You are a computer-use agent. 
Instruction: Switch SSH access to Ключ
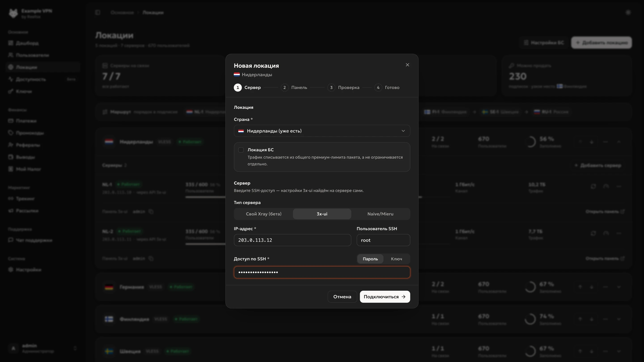click(396, 259)
